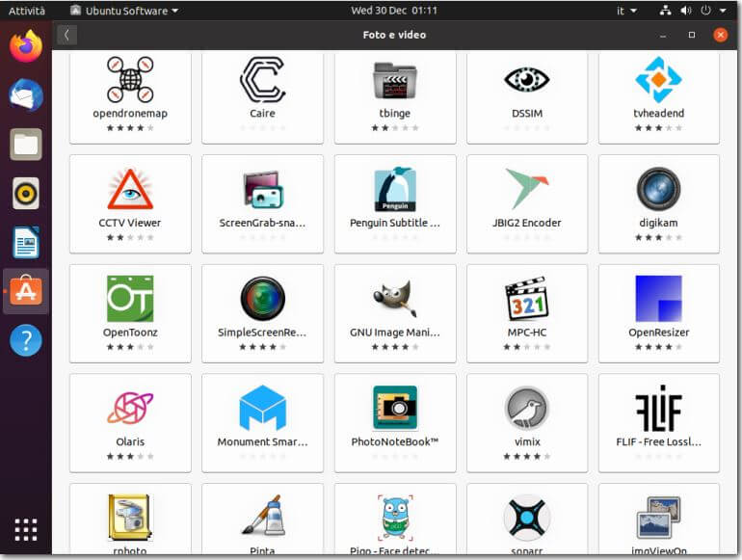The image size is (742, 560).
Task: Click the network status icon
Action: pyautogui.click(x=665, y=11)
